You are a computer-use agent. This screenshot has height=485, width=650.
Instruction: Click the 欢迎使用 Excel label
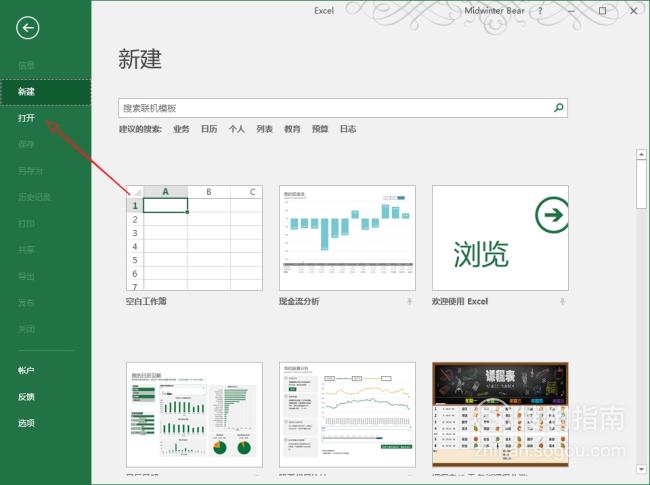tap(460, 301)
